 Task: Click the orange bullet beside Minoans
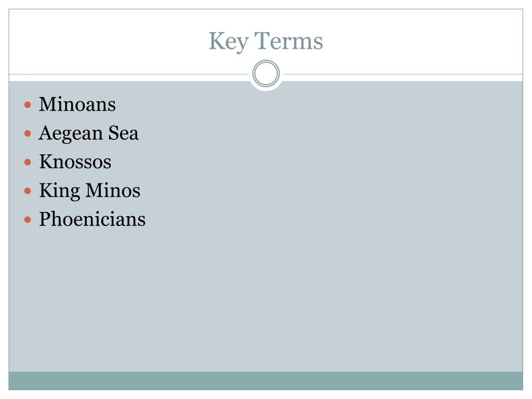coord(28,105)
